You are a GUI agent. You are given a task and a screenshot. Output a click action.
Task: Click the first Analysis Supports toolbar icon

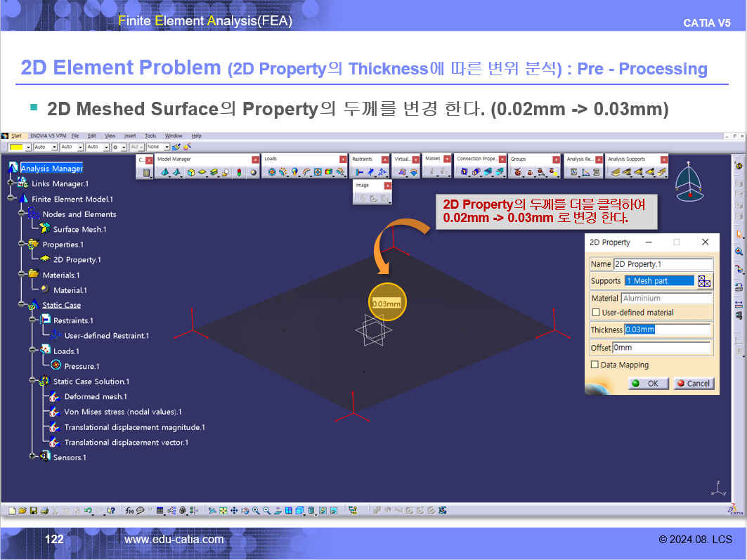[x=615, y=172]
